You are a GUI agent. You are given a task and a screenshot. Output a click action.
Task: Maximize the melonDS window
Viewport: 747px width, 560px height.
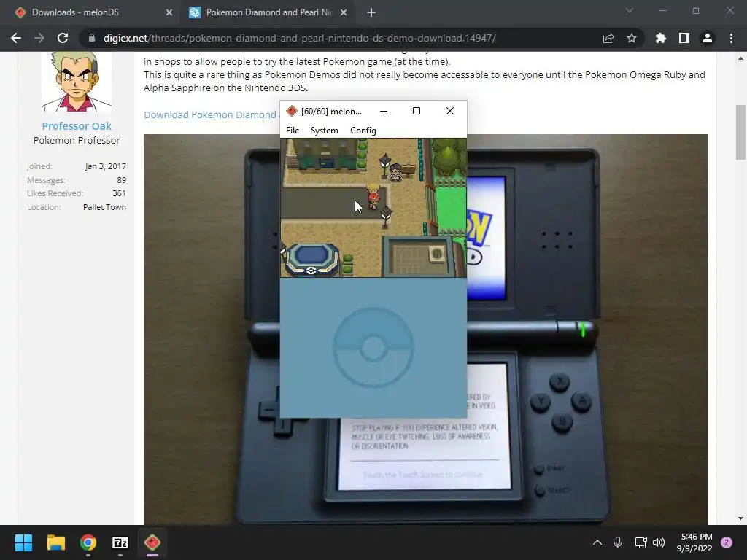417,111
